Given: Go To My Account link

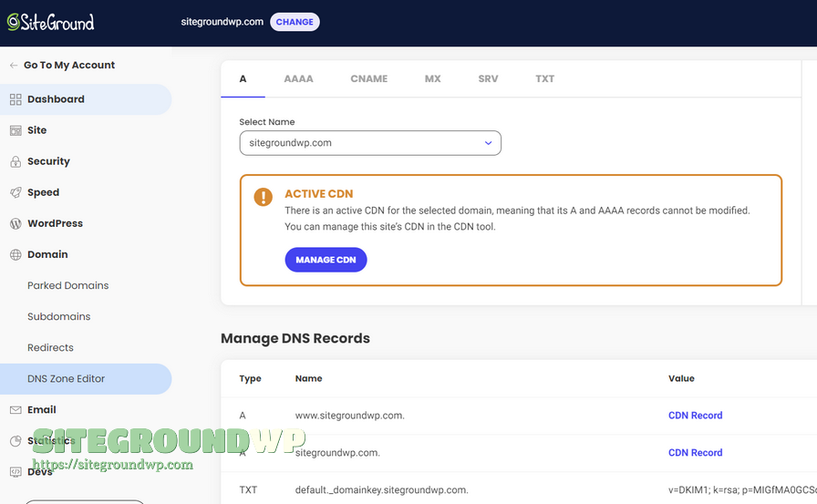Looking at the screenshot, I should tap(69, 65).
